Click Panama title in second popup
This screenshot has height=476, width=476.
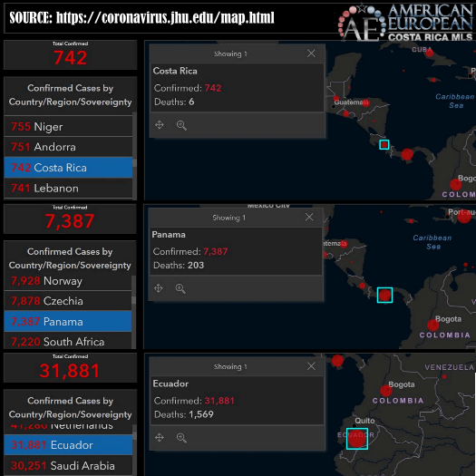(x=169, y=235)
